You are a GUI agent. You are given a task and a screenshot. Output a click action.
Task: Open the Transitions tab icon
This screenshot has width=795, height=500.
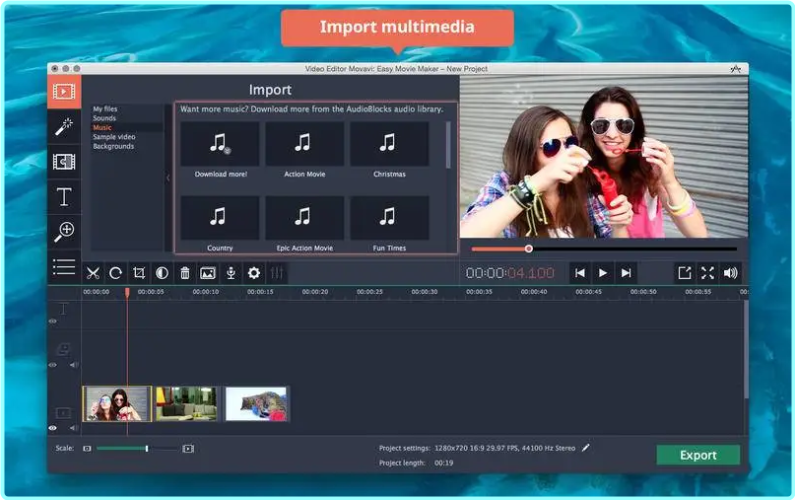pos(64,162)
